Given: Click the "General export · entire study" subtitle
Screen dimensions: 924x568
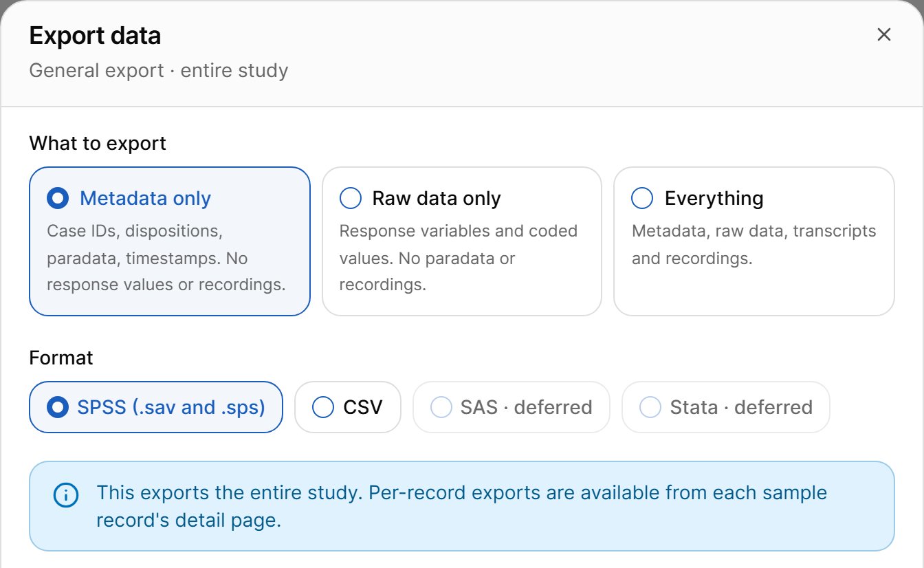Looking at the screenshot, I should 159,70.
